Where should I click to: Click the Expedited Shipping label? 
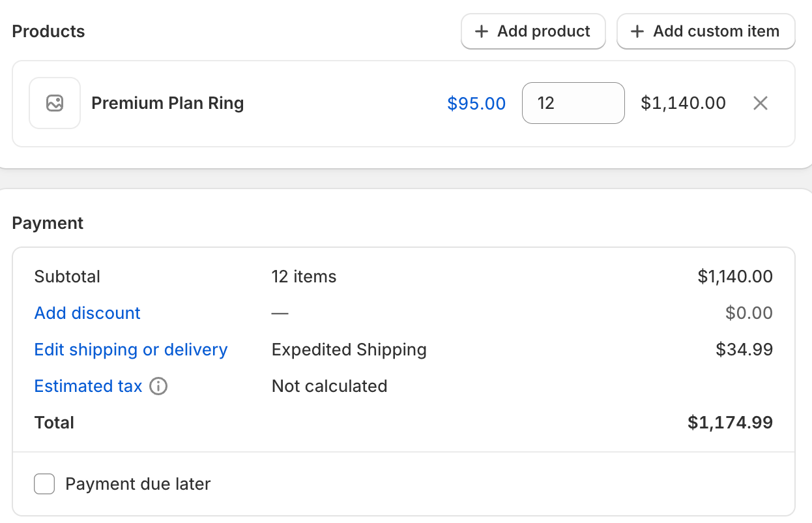(349, 350)
